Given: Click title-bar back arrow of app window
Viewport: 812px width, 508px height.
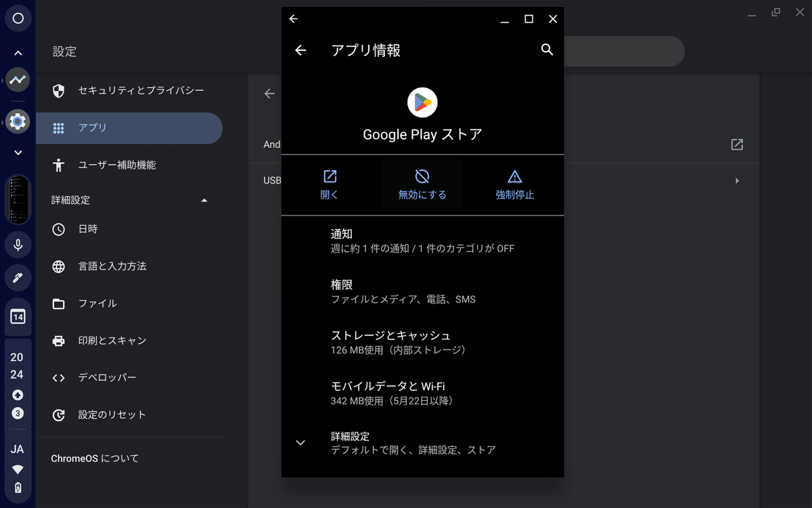Looking at the screenshot, I should [x=293, y=19].
